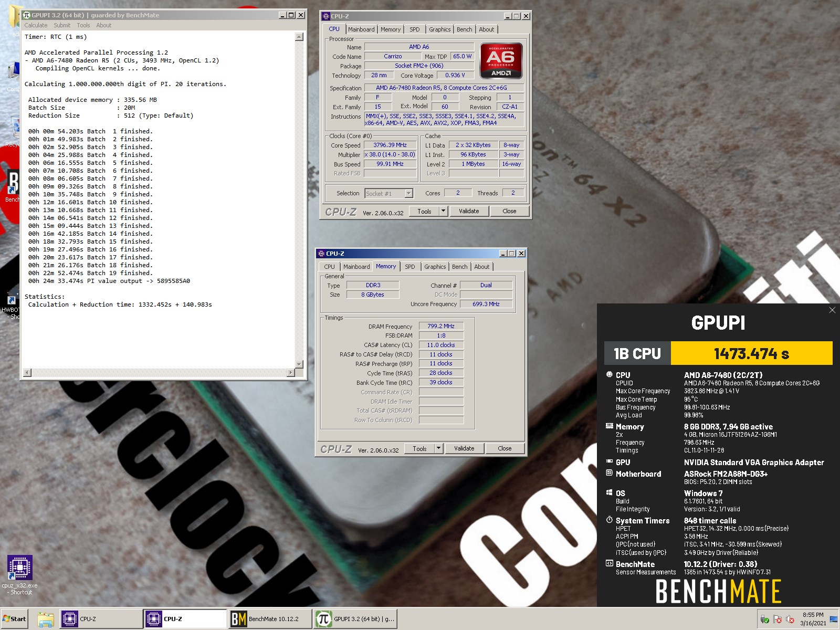This screenshot has width=840, height=630.
Task: Switch to Graphics tab in top CPU-Z
Action: (439, 29)
